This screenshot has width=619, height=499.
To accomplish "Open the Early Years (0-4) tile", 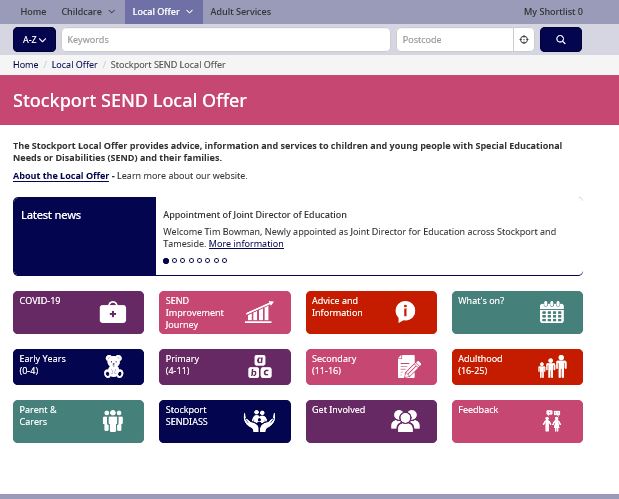I will [x=78, y=367].
